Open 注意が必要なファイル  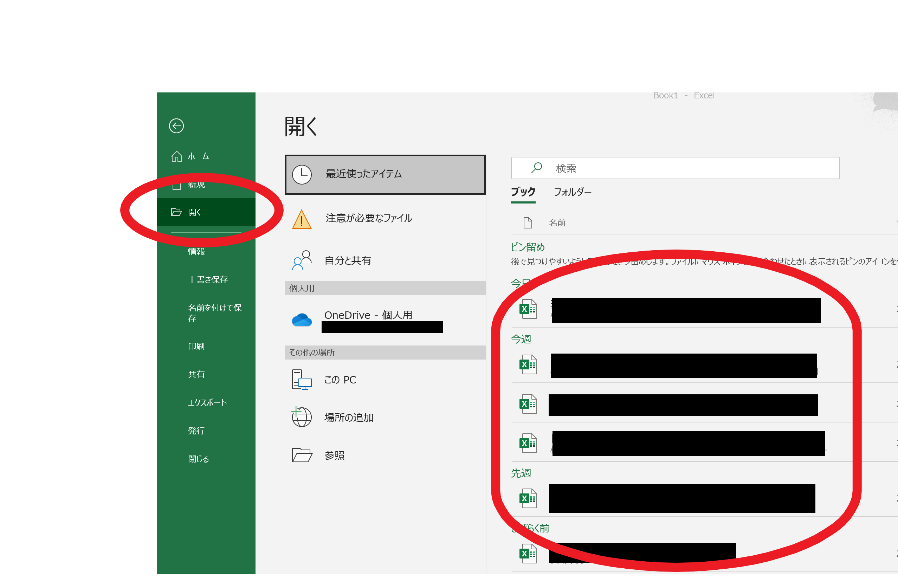pos(385,218)
